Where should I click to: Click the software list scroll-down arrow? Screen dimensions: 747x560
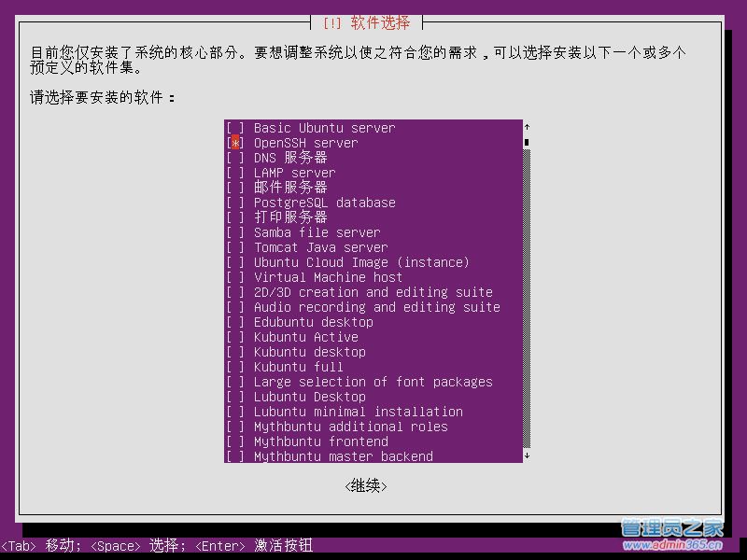tap(527, 455)
